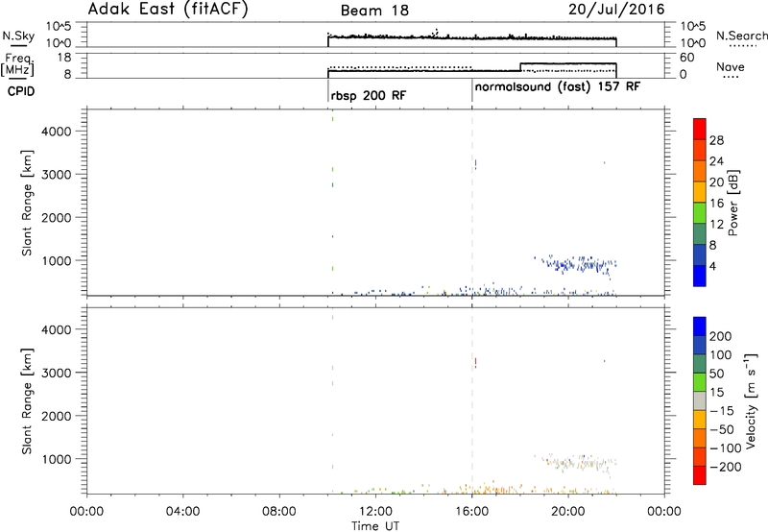Image resolution: width=768 pixels, height=532 pixels.
Task: Click the teal 8-12 dB Power colorbar segment
Action: tap(700, 234)
